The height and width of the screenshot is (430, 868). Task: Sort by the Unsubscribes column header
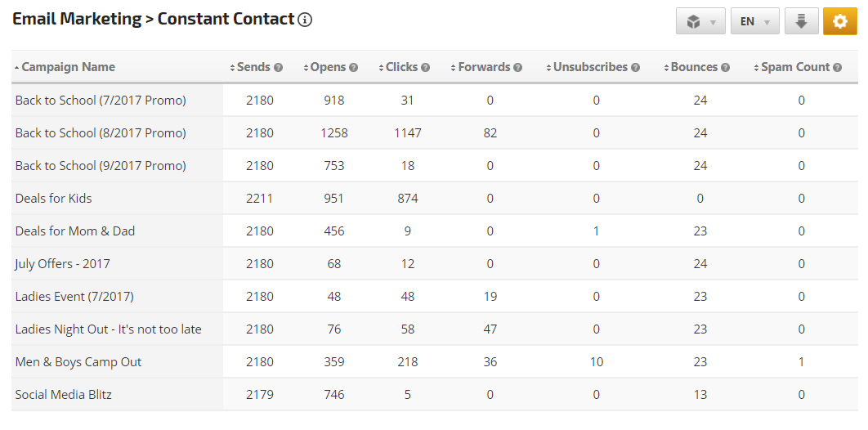click(x=590, y=67)
